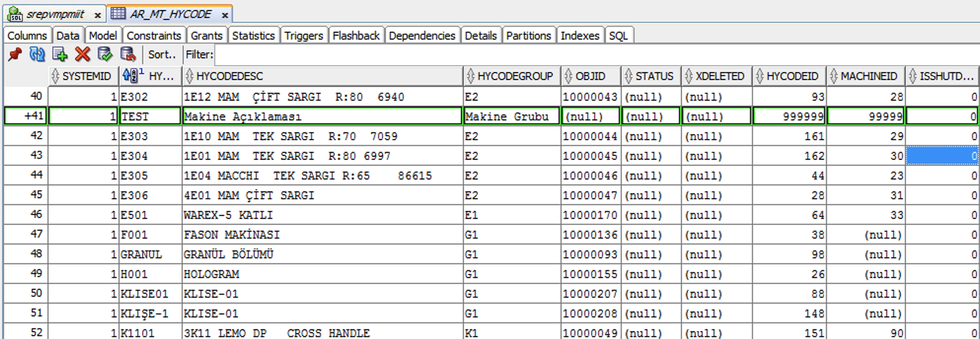This screenshot has height=339, width=980.
Task: Select the OBJID cell 10000155
Action: (591, 274)
